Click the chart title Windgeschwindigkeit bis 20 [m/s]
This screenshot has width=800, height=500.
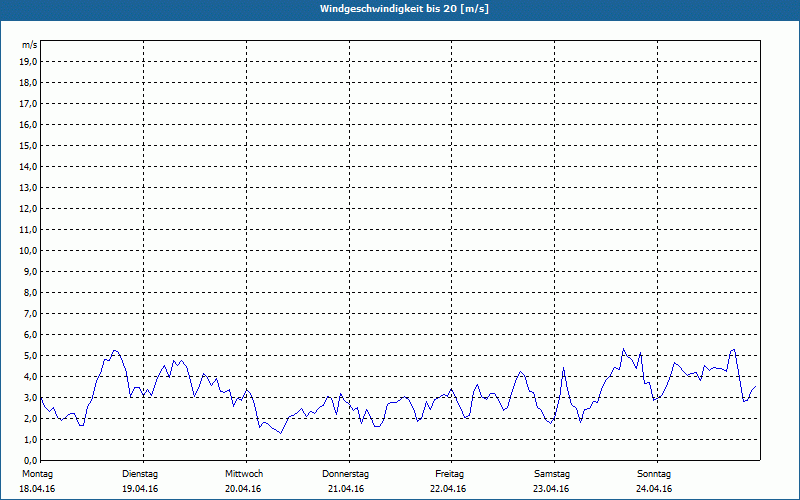point(404,9)
